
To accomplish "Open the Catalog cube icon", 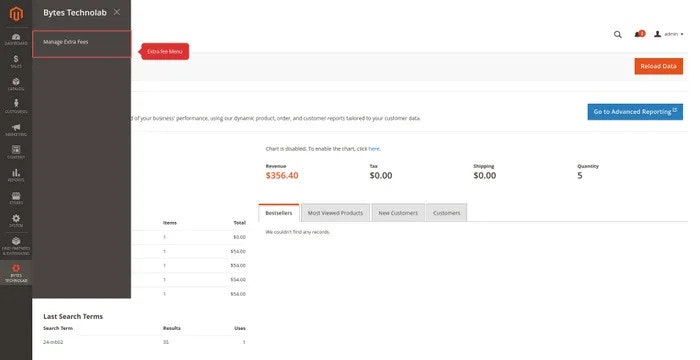I will click(16, 84).
